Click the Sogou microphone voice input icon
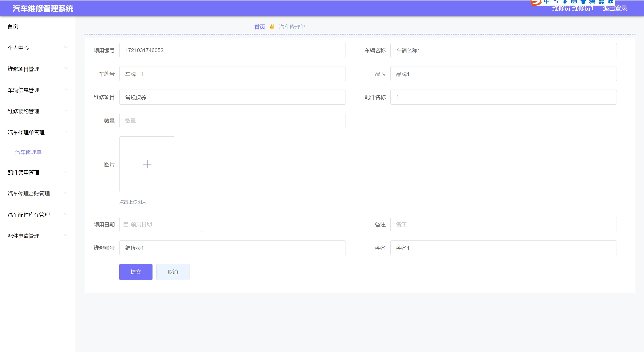Viewport: 644px width, 352px height. tap(565, 2)
